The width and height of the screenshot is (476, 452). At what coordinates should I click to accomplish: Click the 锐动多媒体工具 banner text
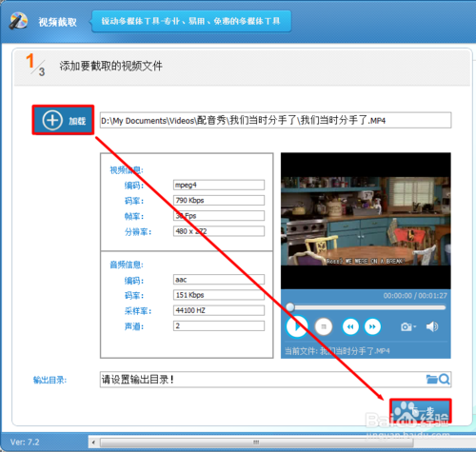click(x=190, y=21)
